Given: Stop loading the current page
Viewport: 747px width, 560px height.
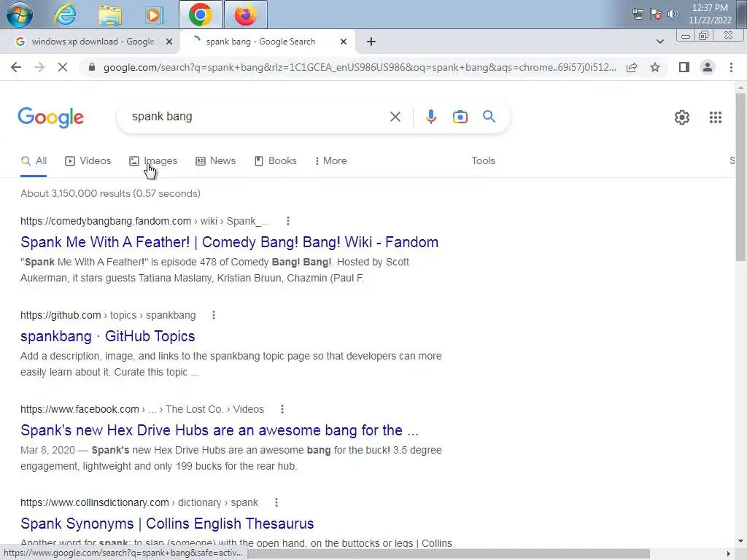Looking at the screenshot, I should pyautogui.click(x=63, y=67).
